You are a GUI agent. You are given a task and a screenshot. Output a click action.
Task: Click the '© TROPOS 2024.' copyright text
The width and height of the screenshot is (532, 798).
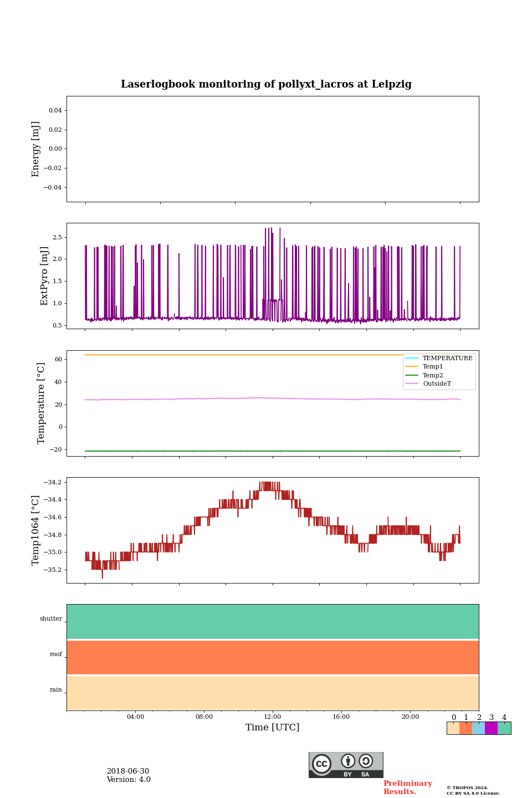pos(467,787)
